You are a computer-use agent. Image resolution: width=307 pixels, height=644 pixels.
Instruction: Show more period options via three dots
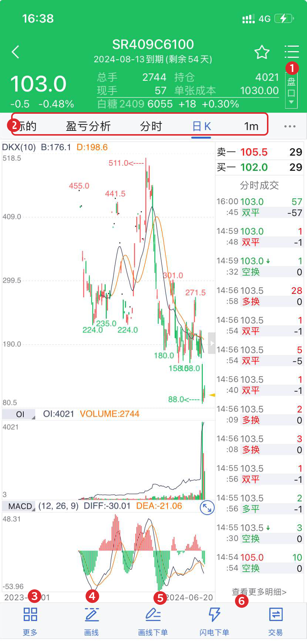[x=290, y=126]
